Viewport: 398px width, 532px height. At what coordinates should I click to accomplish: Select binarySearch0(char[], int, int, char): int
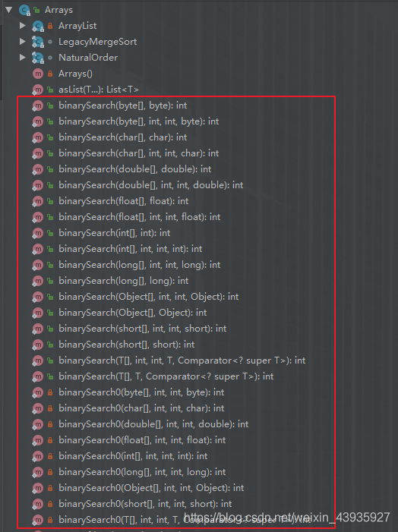(x=141, y=408)
